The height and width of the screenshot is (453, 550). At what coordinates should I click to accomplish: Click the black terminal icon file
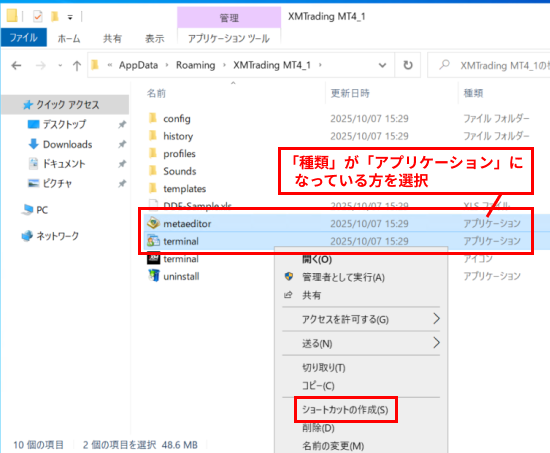[x=153, y=258]
